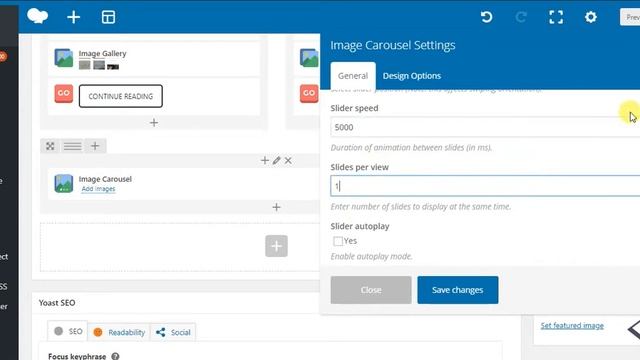Change row column layout icon
Screen dimensions: 640x360
point(72,146)
